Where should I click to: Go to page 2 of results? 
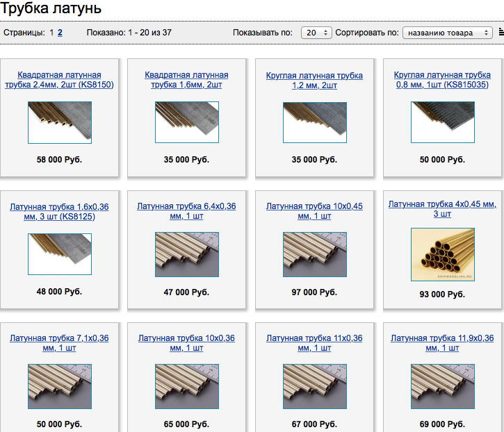tap(60, 33)
